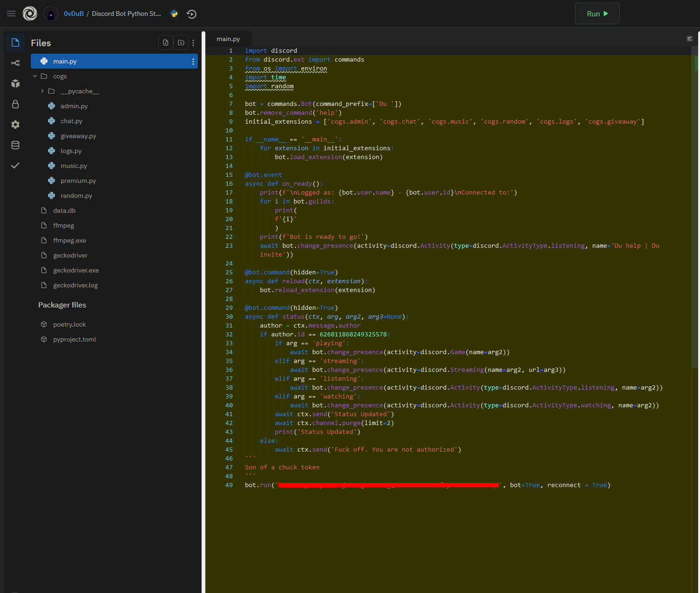
Task: Open the Files panel three-dot menu
Action: point(193,43)
